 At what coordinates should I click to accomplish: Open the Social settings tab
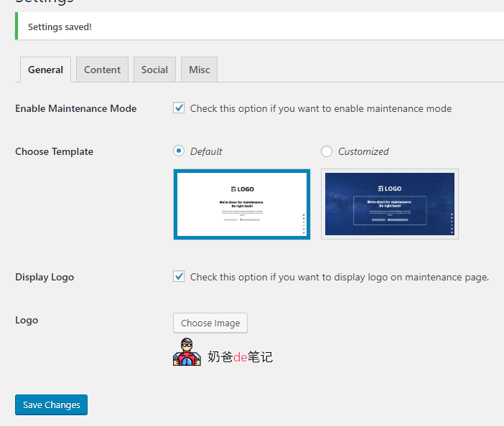coord(154,70)
